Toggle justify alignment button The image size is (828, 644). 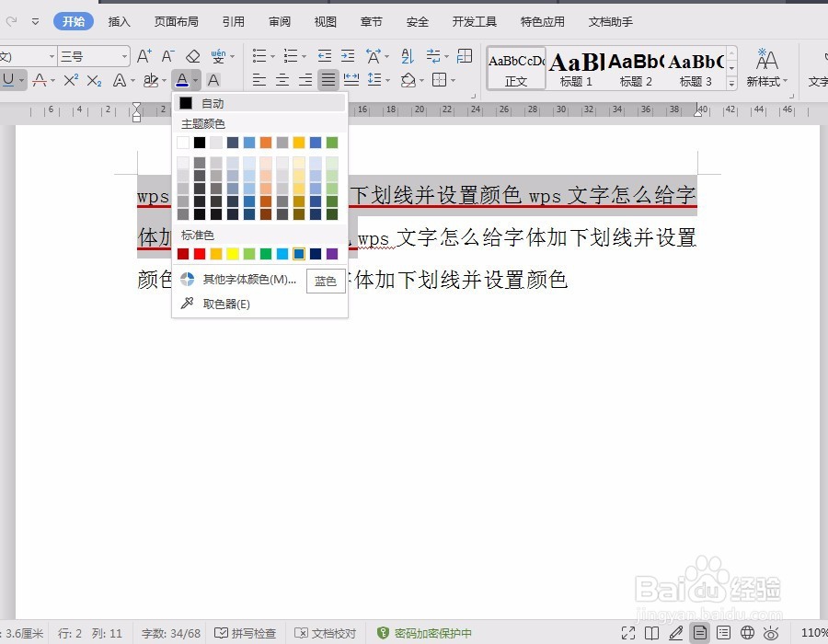pyautogui.click(x=328, y=80)
